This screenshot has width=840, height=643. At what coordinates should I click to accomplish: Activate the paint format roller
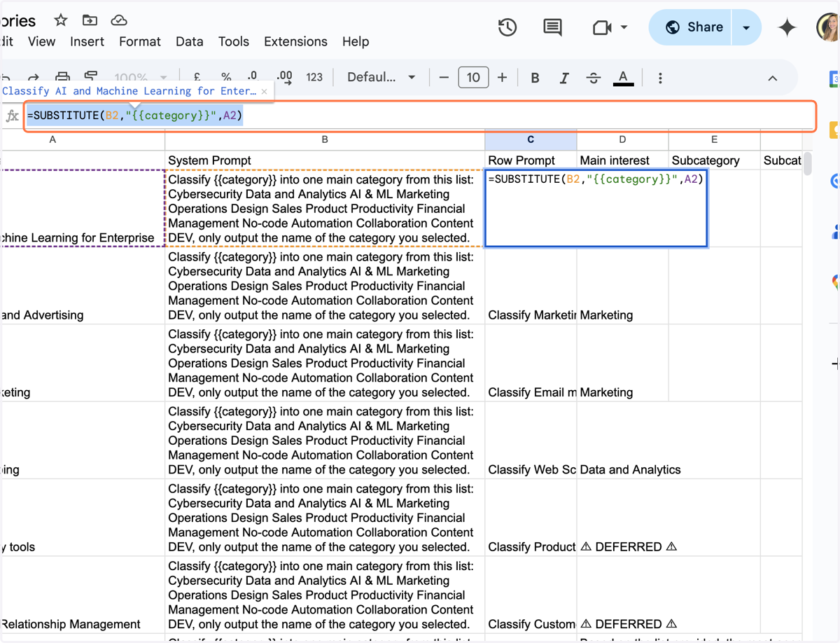point(91,77)
